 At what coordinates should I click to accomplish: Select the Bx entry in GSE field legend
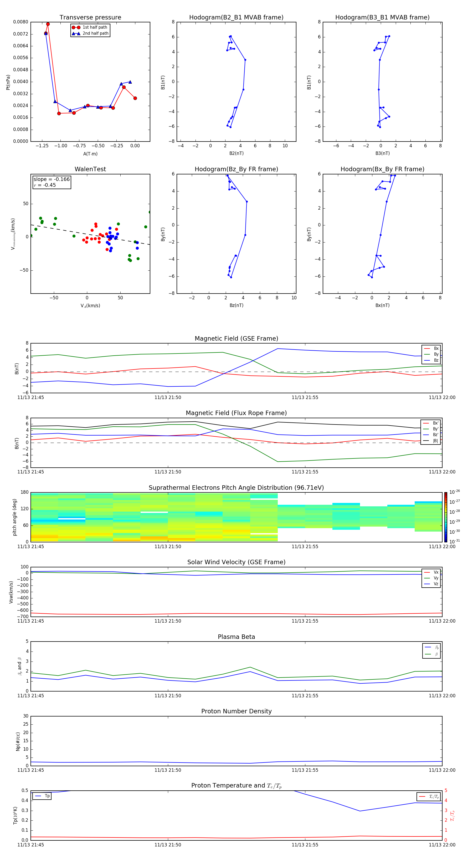431,349
